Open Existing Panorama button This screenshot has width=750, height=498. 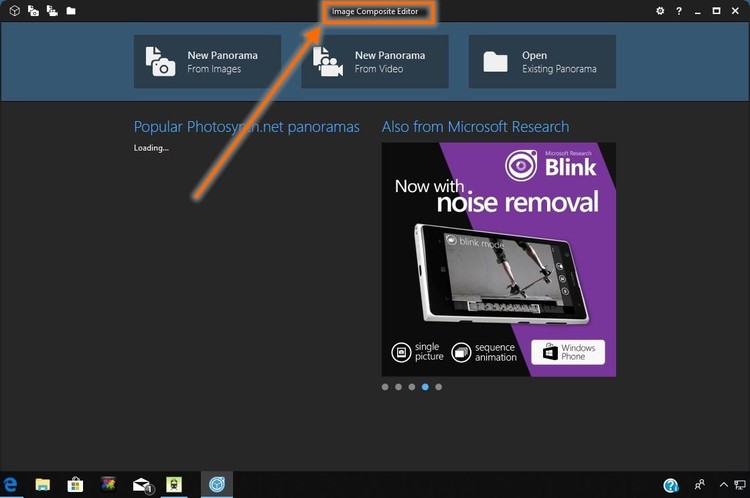(x=542, y=61)
